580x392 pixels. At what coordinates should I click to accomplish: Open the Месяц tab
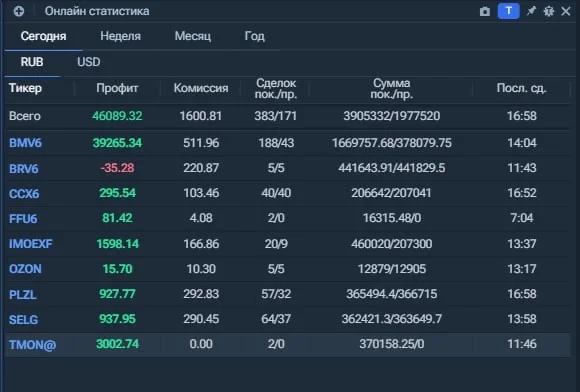(x=193, y=36)
